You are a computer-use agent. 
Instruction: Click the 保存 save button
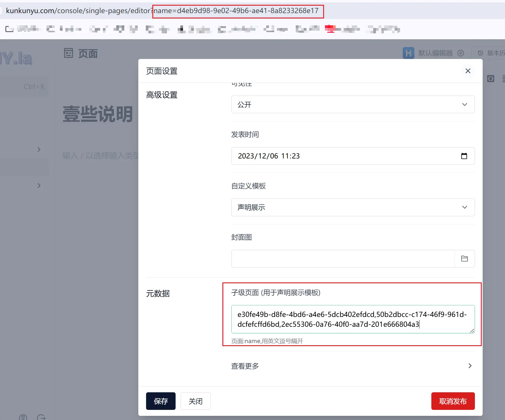tap(161, 401)
